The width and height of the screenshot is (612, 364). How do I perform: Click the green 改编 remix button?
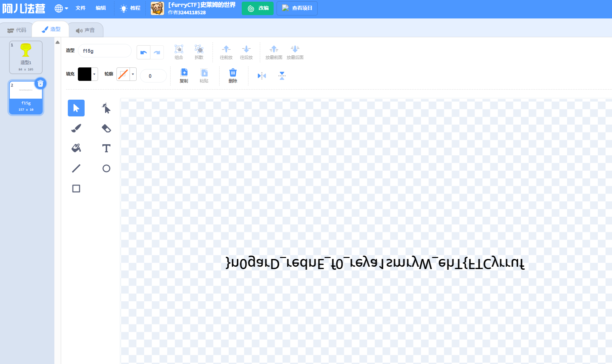coord(257,8)
